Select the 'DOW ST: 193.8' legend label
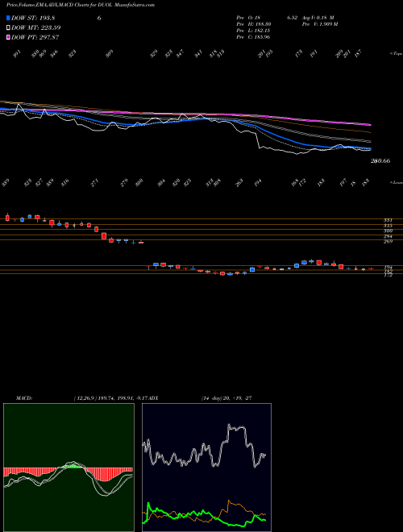 coord(33,18)
